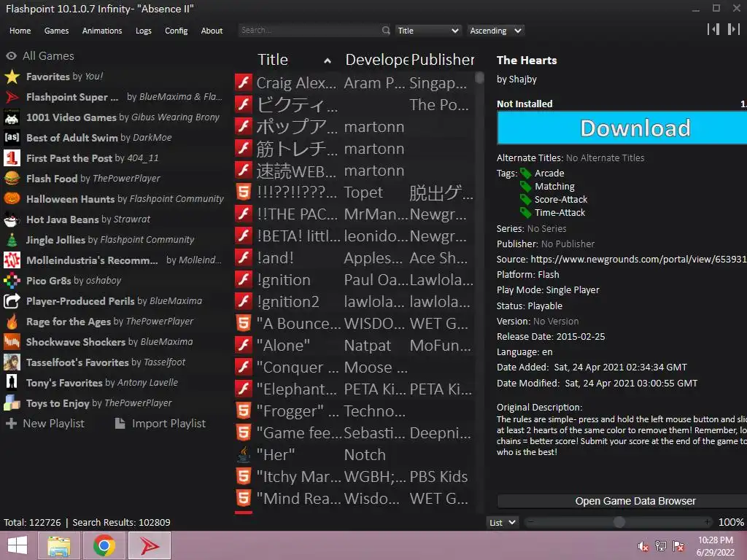Open the Logs tab
The image size is (747, 560).
[x=144, y=31]
